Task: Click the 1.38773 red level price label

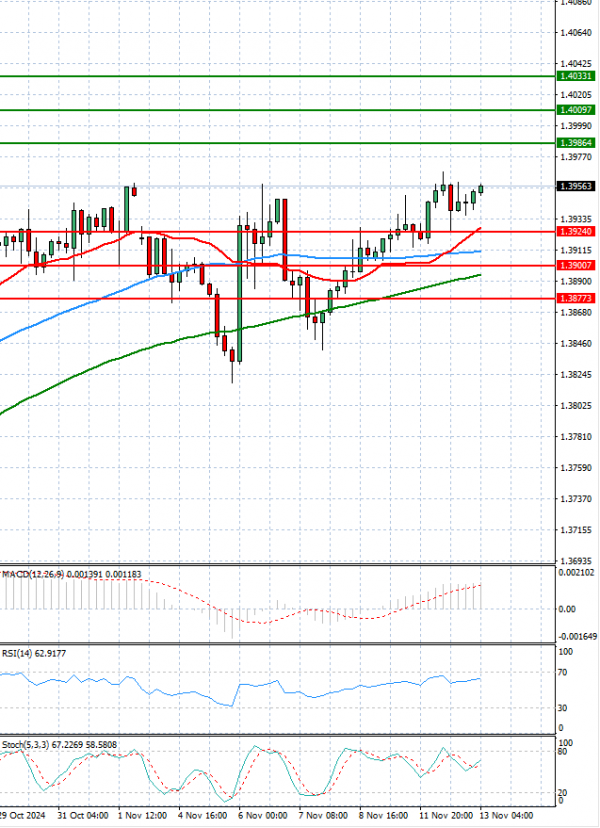Action: click(x=576, y=298)
